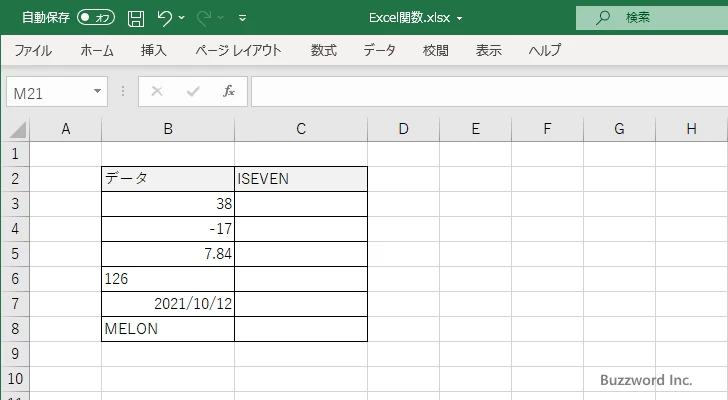Click the Select All corner triangle
Image resolution: width=728 pixels, height=400 pixels.
(x=16, y=129)
